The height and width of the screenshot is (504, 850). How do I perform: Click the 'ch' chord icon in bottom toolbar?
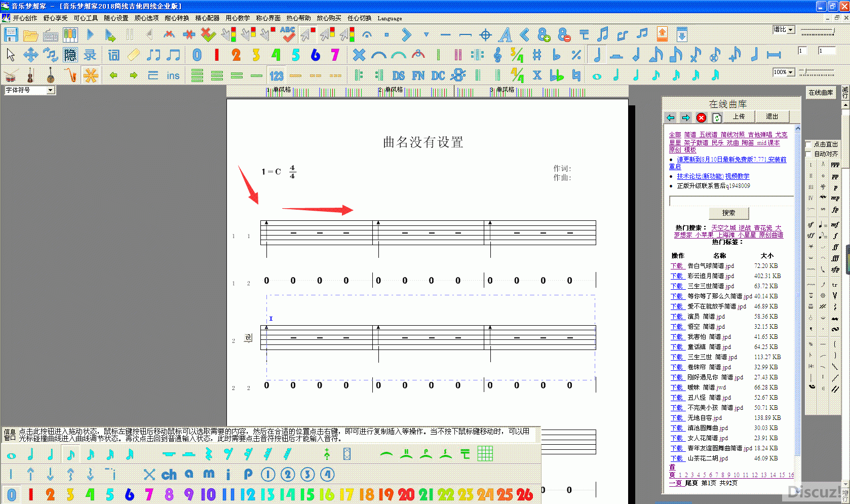[x=169, y=474]
